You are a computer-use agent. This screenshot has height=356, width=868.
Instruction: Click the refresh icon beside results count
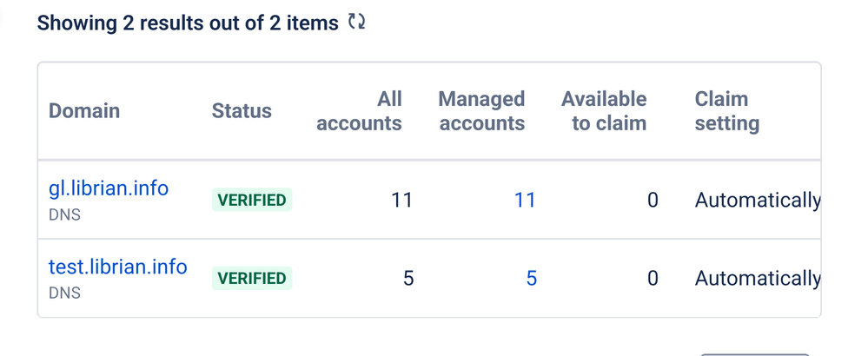click(356, 22)
